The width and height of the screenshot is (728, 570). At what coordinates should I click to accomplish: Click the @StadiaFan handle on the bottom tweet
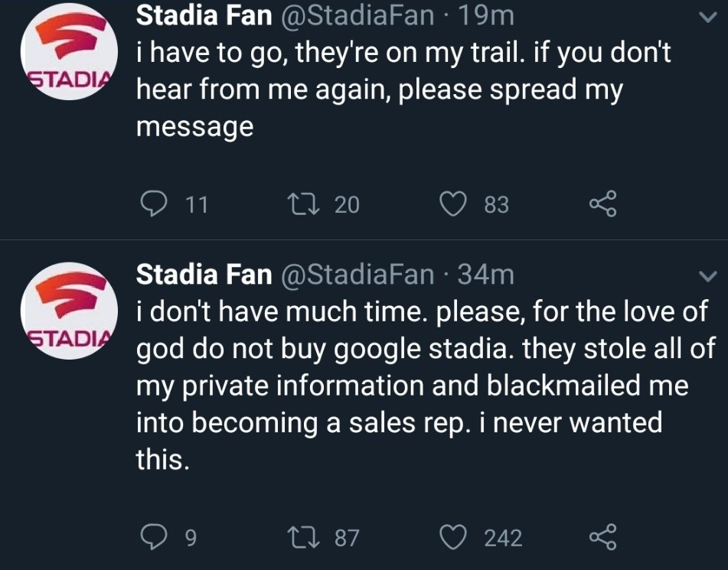coord(358,274)
